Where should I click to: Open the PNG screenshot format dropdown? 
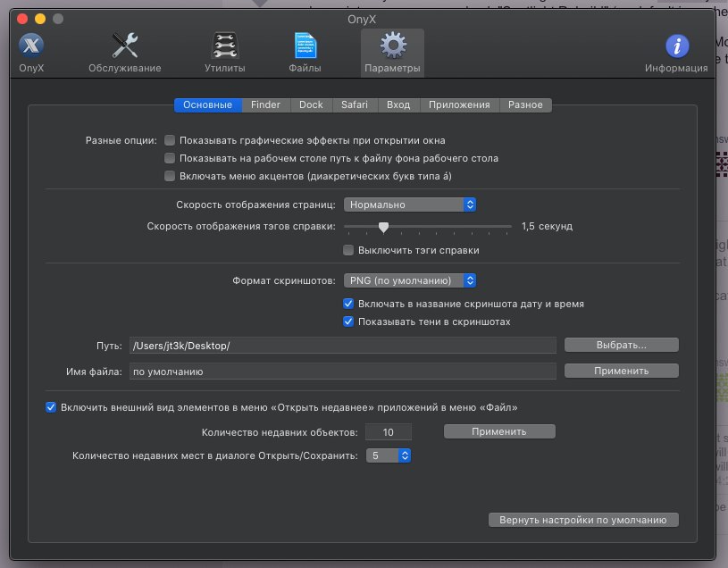click(410, 280)
